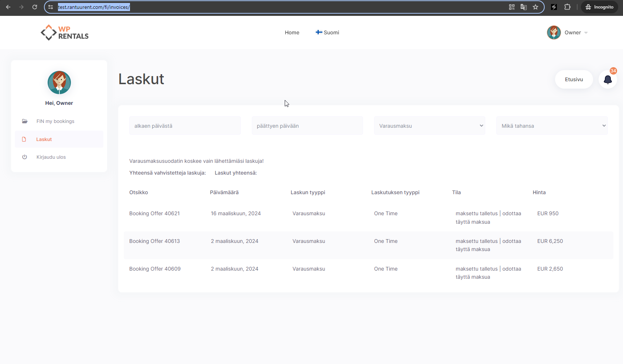
Task: Open site information icon in address bar
Action: (x=51, y=7)
